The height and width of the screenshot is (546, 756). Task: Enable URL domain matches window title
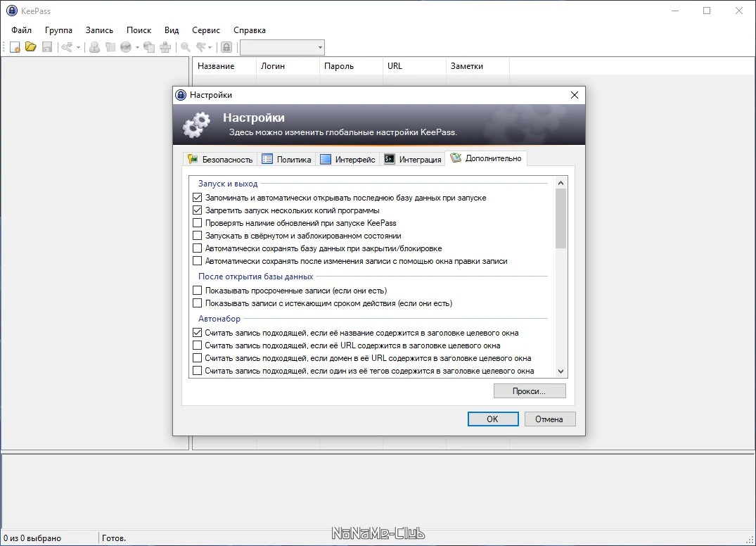[197, 358]
